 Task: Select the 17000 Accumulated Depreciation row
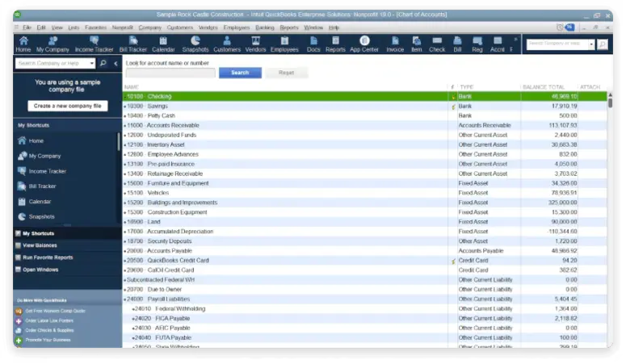[x=365, y=232]
